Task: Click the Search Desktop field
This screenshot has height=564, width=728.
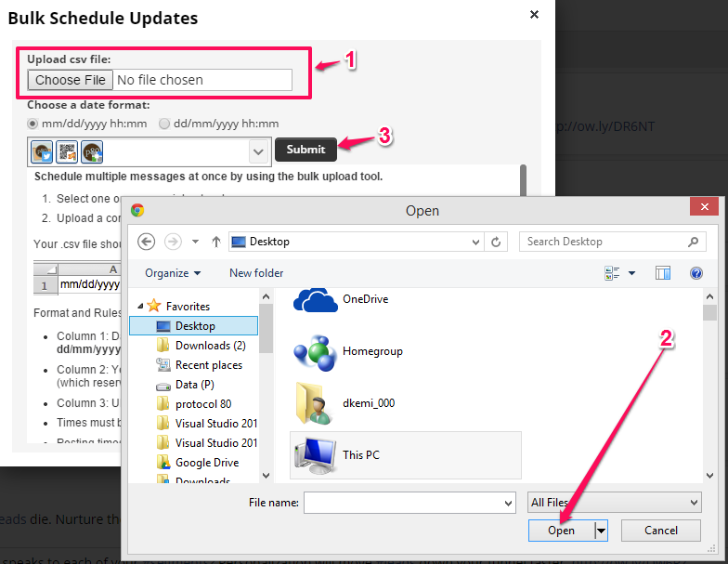Action: pyautogui.click(x=604, y=242)
